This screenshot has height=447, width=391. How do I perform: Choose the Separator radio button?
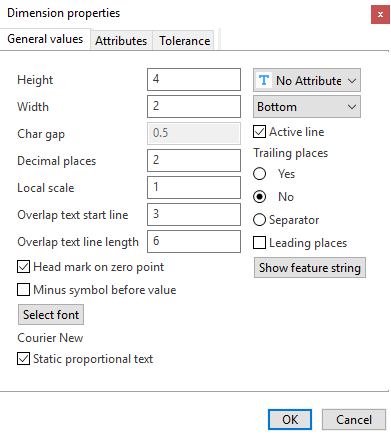tap(259, 220)
